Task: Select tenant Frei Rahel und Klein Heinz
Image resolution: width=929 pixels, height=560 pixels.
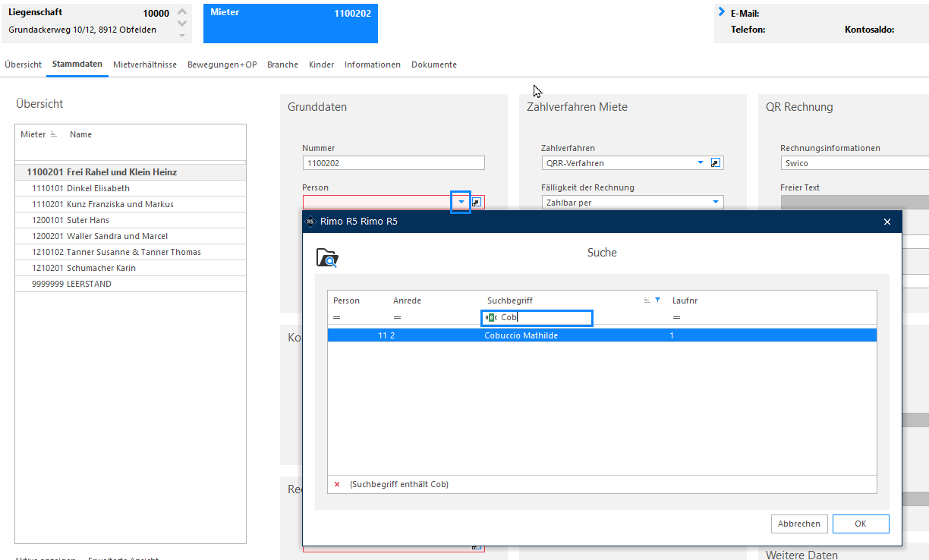Action: [x=131, y=172]
